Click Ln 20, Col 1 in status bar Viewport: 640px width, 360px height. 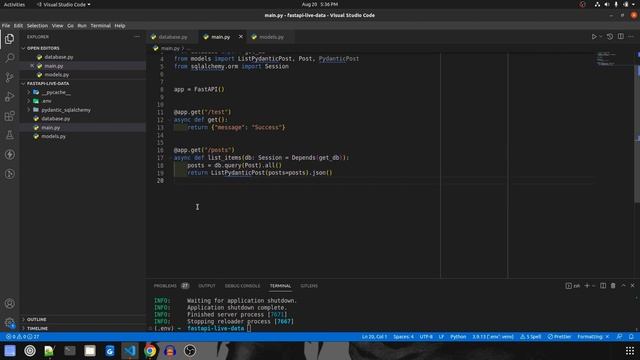[x=374, y=337]
